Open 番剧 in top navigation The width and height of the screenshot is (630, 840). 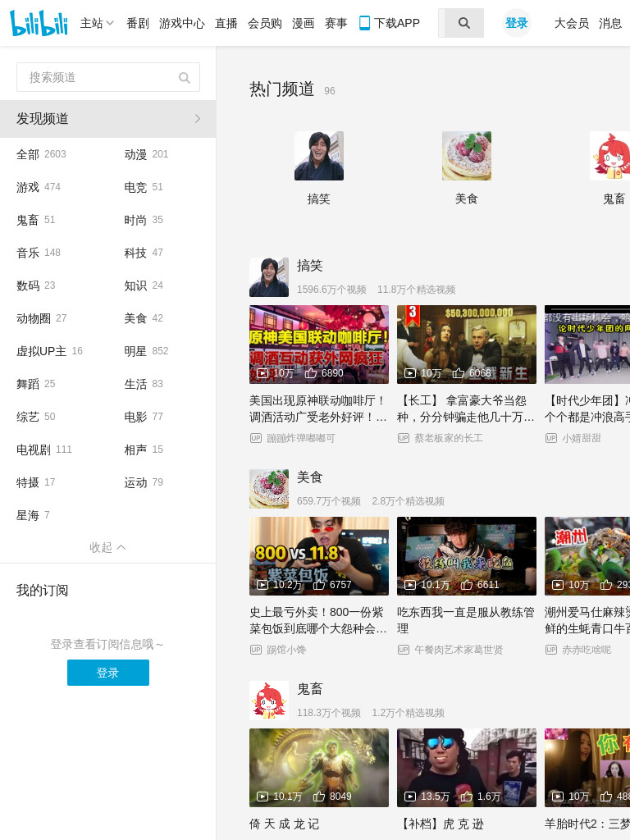pos(138,23)
